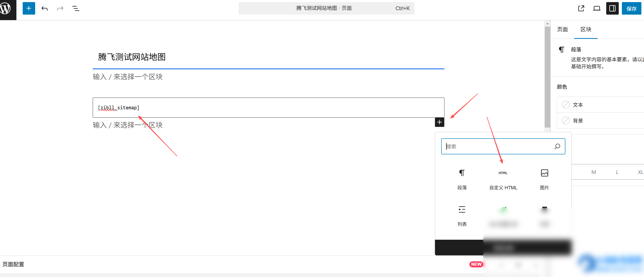Open the document overview list icon
This screenshot has width=644, height=277.
[76, 8]
